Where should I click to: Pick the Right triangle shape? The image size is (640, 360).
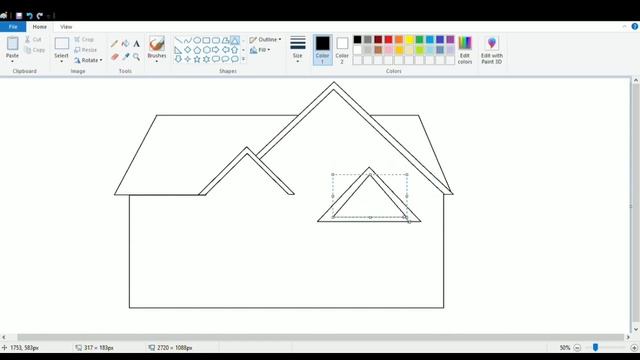pos(178,50)
